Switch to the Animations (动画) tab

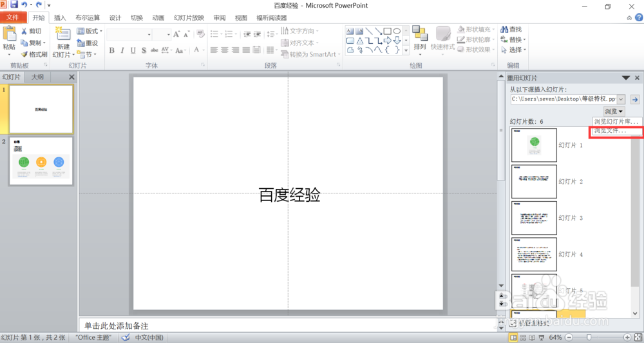158,17
